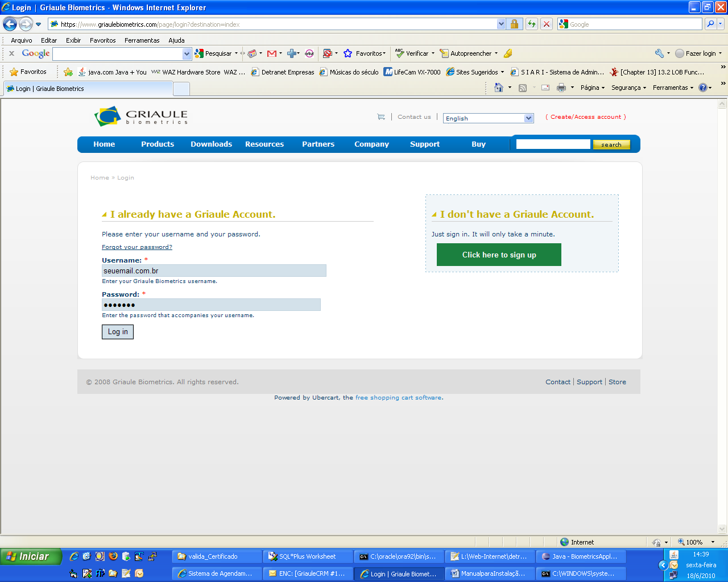The image size is (728, 582).
Task: Click the Help question mark icon
Action: 703,88
